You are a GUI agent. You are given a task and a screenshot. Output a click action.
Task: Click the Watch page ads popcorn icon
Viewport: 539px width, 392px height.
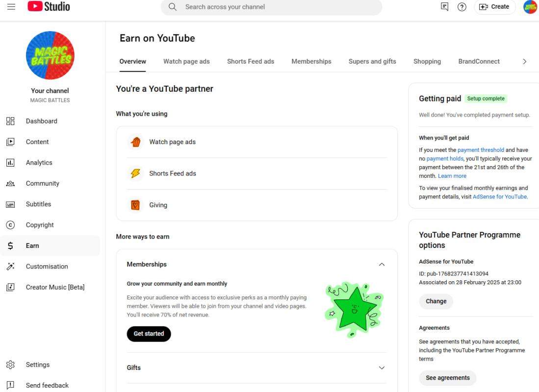[x=135, y=142]
